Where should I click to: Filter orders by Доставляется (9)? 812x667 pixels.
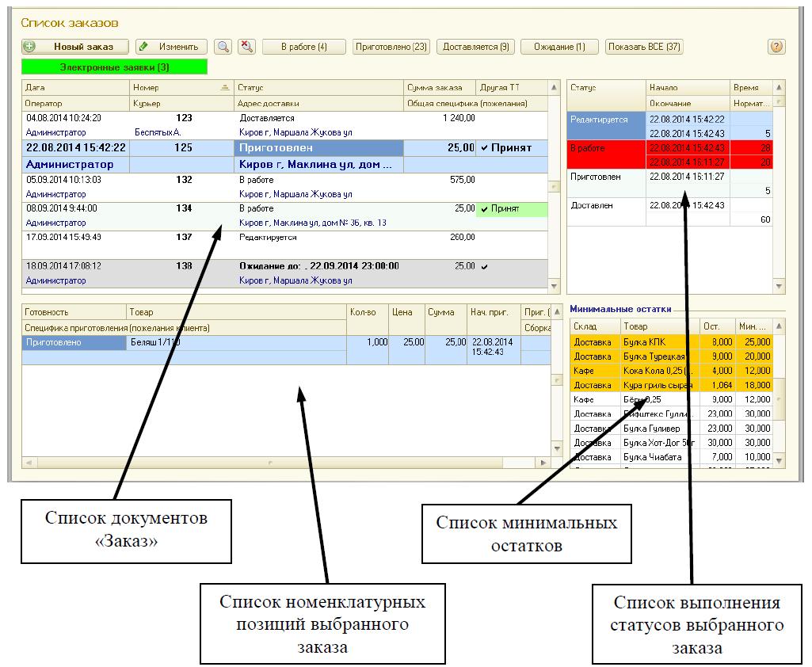475,47
